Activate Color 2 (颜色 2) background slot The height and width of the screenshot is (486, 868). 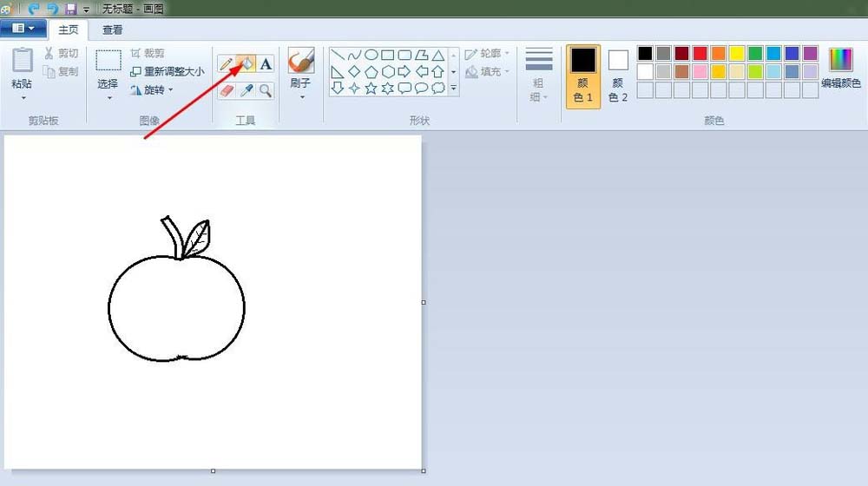point(618,76)
